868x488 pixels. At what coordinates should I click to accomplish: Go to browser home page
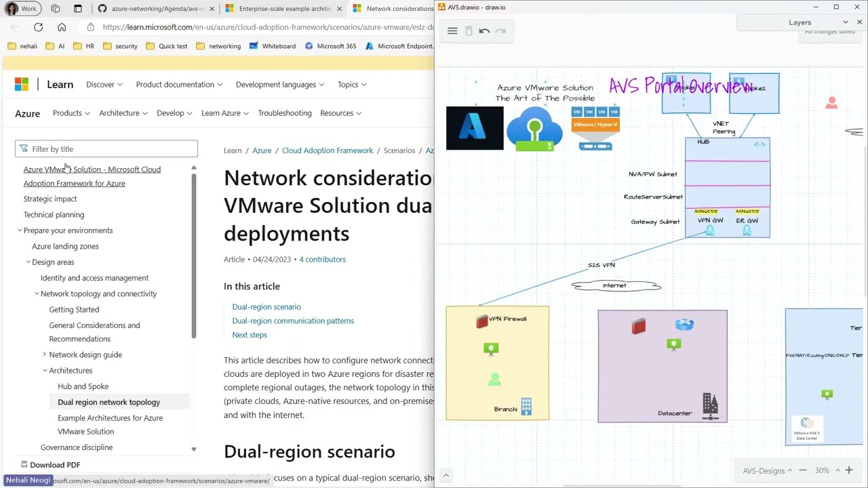click(62, 27)
